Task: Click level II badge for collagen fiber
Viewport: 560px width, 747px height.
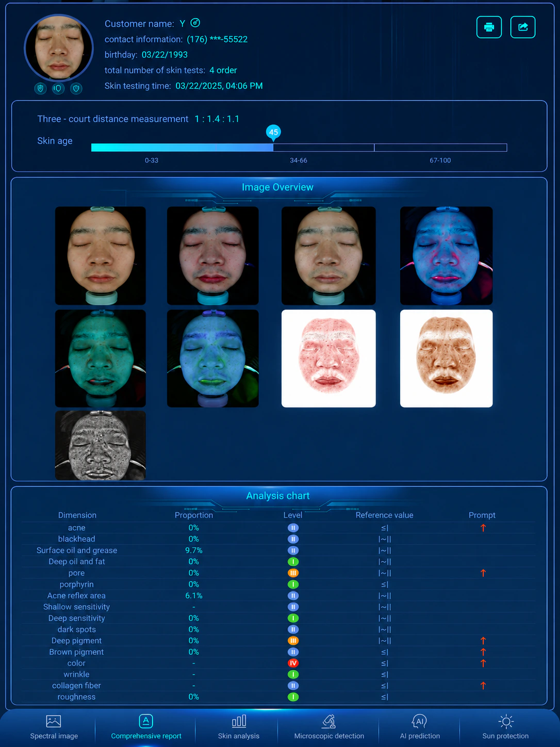Action: tap(293, 686)
